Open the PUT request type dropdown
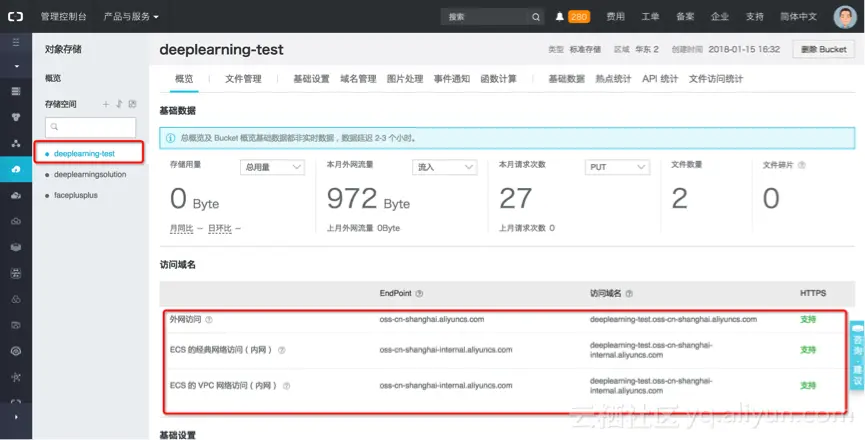 point(617,167)
